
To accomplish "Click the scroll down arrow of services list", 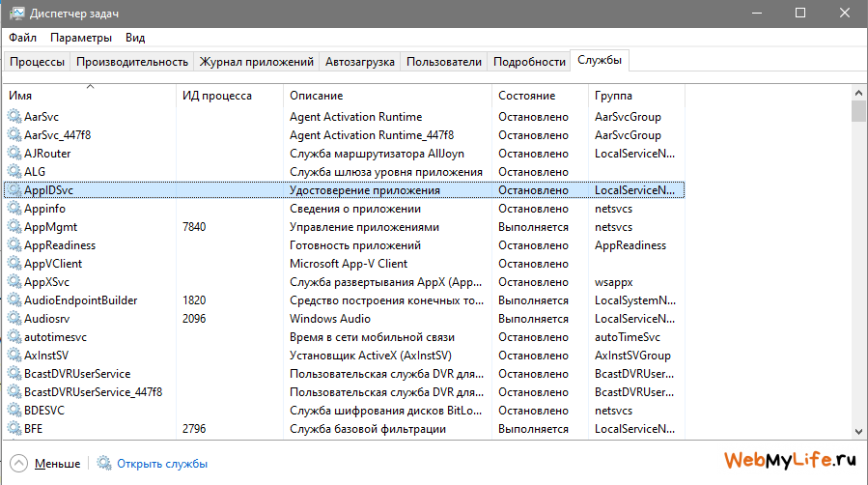I will [858, 431].
